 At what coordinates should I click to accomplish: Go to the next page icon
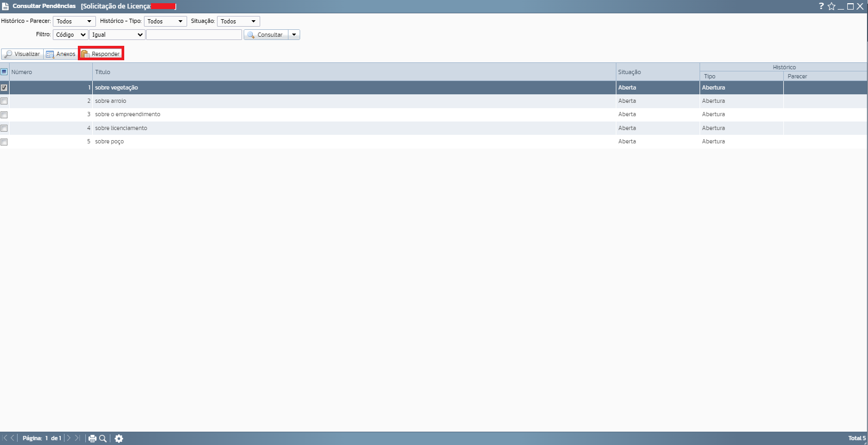(69, 438)
